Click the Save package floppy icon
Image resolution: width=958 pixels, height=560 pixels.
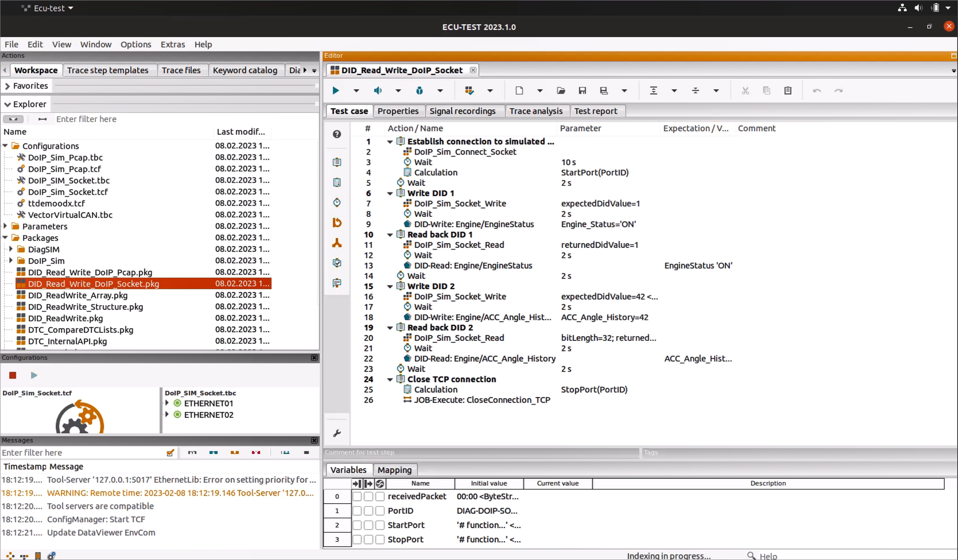(x=582, y=91)
